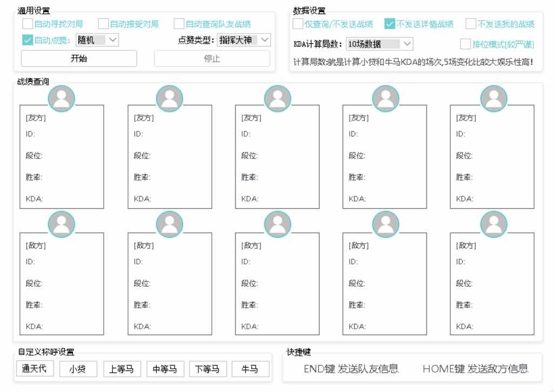Click the second 友方 player avatar
The width and height of the screenshot is (554, 392).
pyautogui.click(x=170, y=98)
